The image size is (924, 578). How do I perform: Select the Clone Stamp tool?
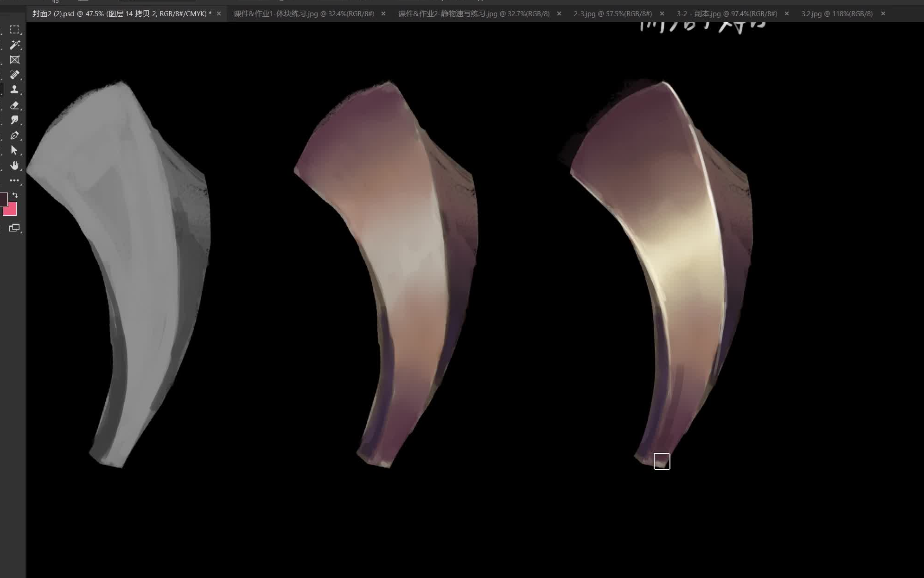click(x=14, y=90)
